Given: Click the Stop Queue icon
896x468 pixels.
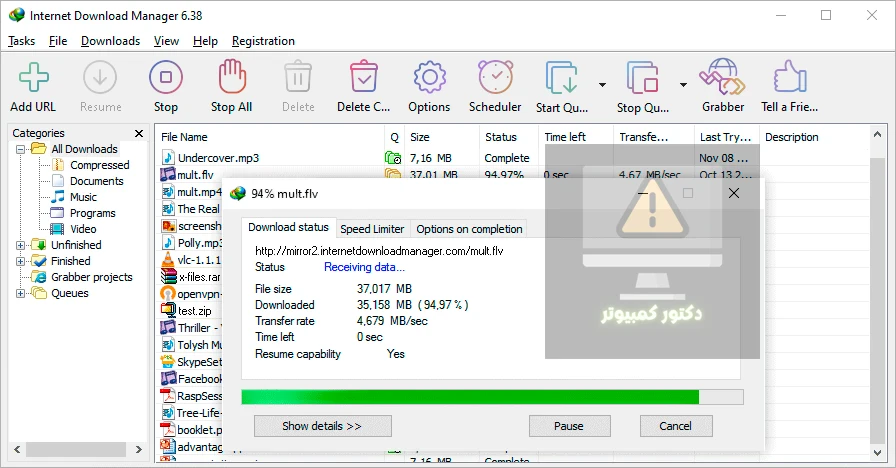Looking at the screenshot, I should (x=642, y=77).
